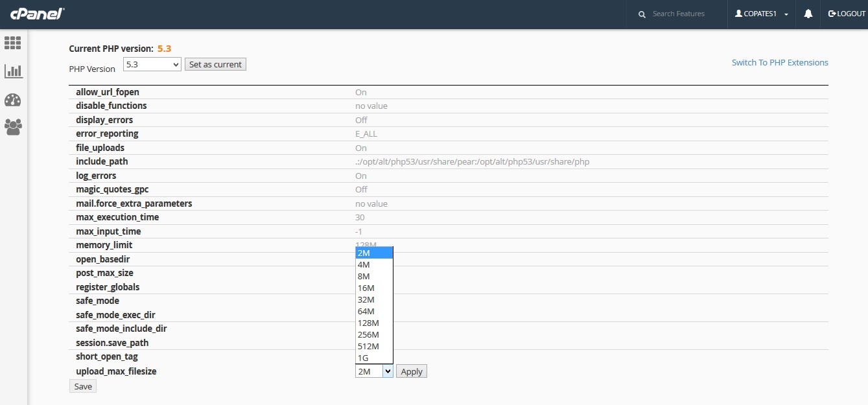
Task: Follow the Switch To PHP Extensions link
Action: coord(780,62)
